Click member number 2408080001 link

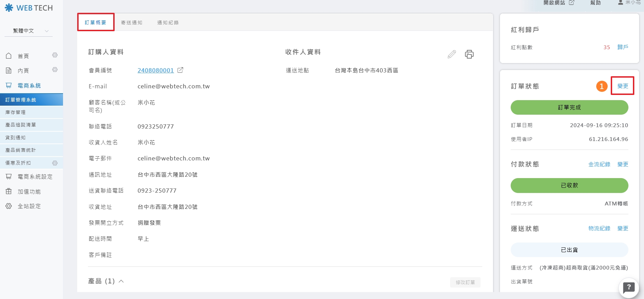click(x=155, y=70)
